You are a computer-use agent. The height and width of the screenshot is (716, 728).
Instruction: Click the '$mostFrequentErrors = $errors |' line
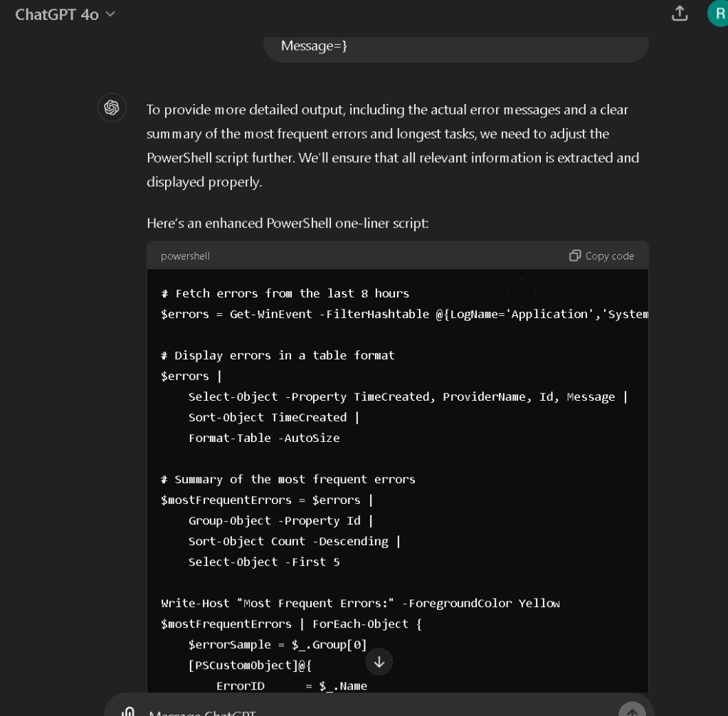pos(267,500)
